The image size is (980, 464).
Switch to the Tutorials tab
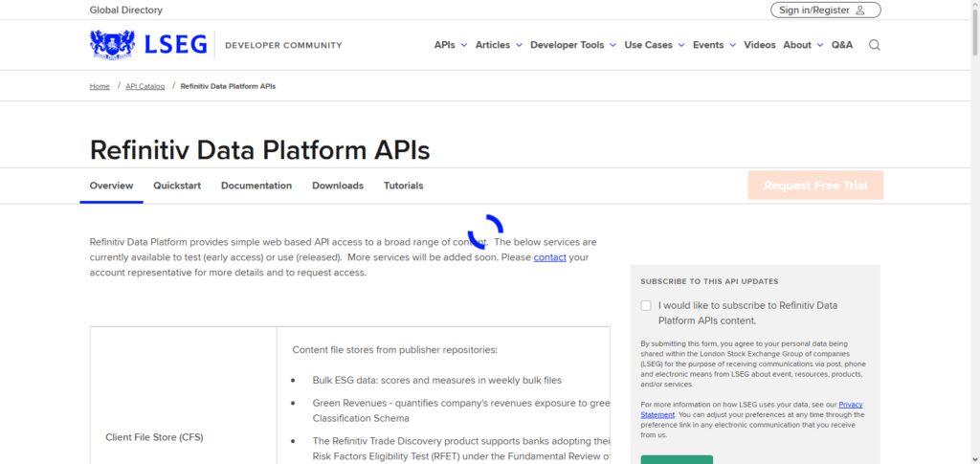point(403,186)
